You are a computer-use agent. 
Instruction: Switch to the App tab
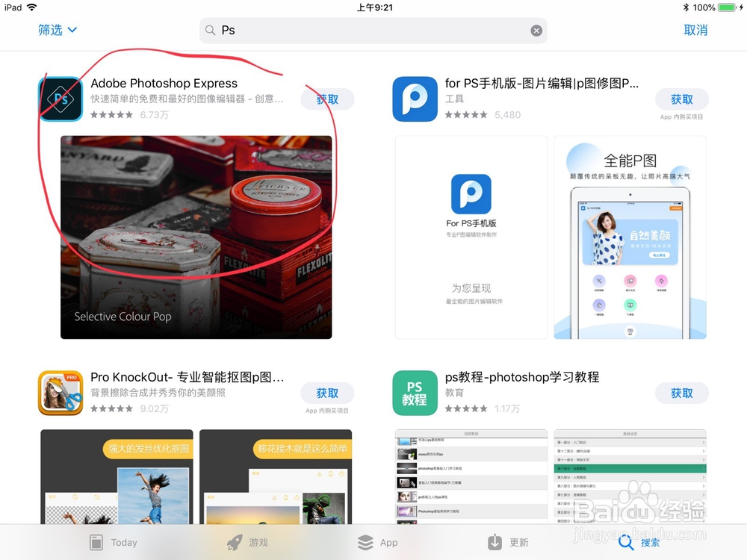[x=377, y=542]
